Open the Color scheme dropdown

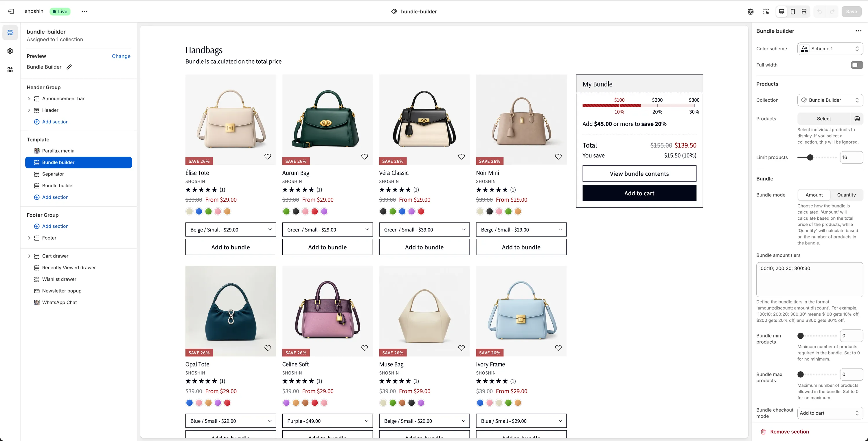pos(830,49)
